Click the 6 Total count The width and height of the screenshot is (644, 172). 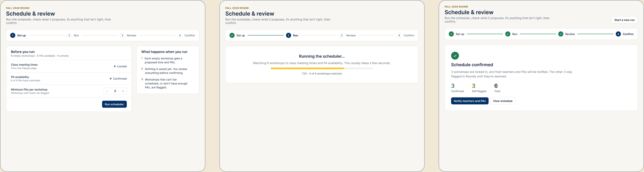(x=497, y=88)
